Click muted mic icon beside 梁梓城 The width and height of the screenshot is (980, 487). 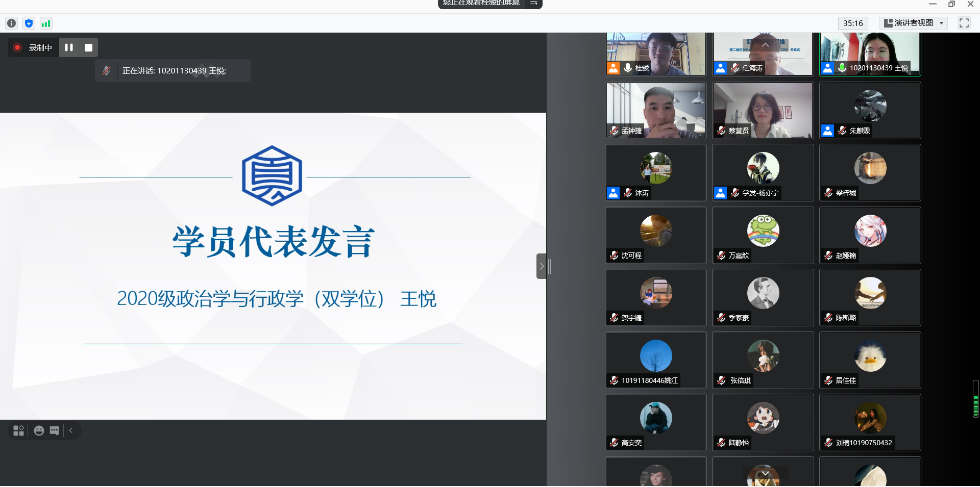click(x=828, y=193)
